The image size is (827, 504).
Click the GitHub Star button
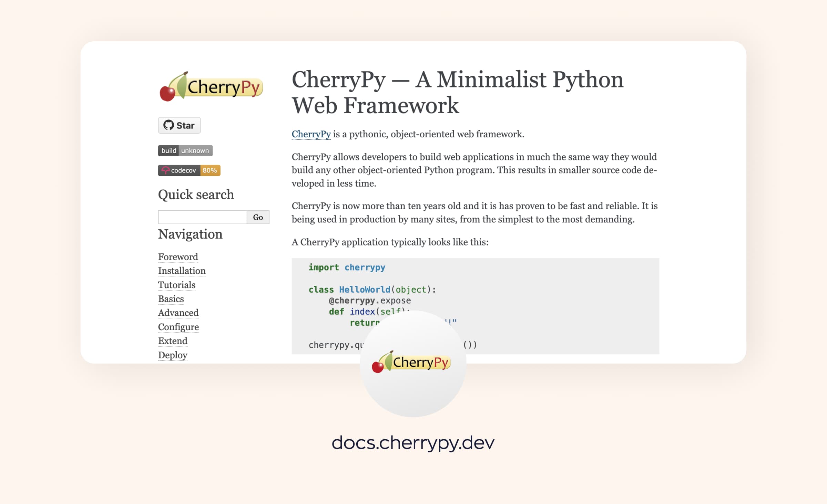179,125
